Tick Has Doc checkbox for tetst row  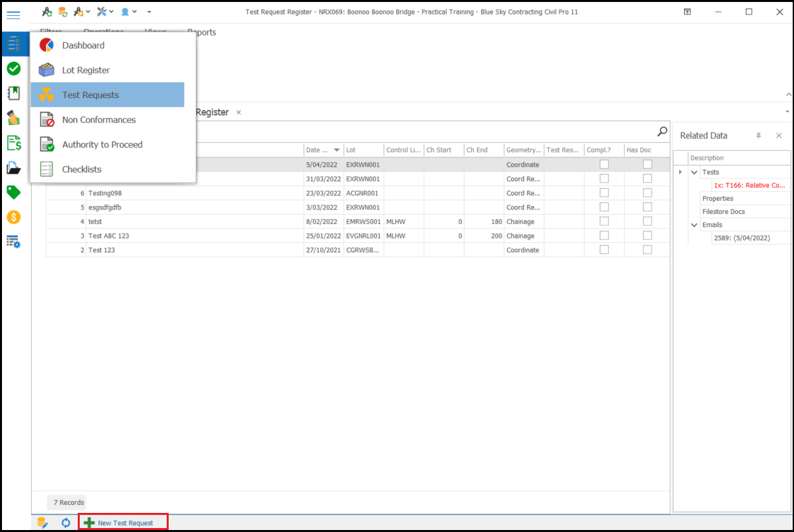(647, 222)
